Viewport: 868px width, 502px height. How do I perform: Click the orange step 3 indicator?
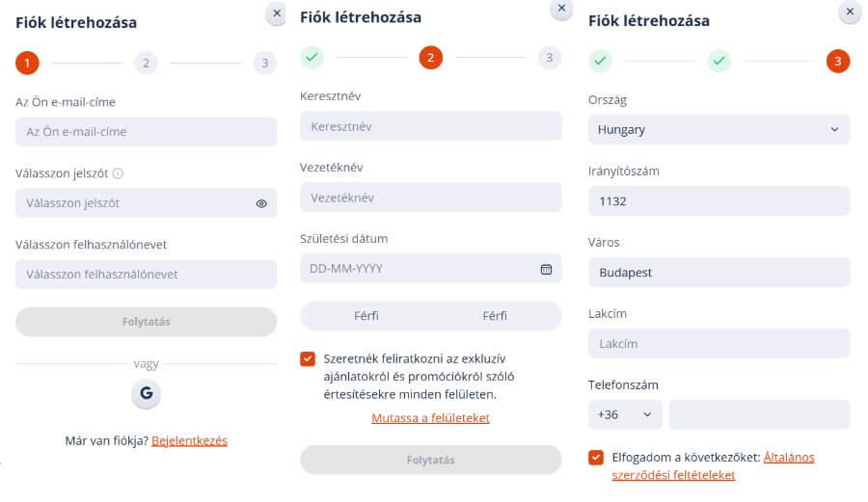pyautogui.click(x=838, y=62)
